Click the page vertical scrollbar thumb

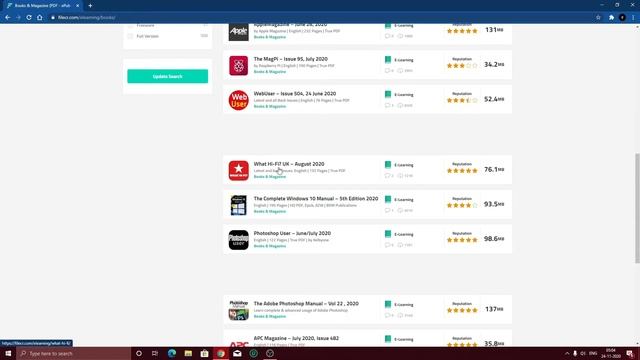point(637,208)
